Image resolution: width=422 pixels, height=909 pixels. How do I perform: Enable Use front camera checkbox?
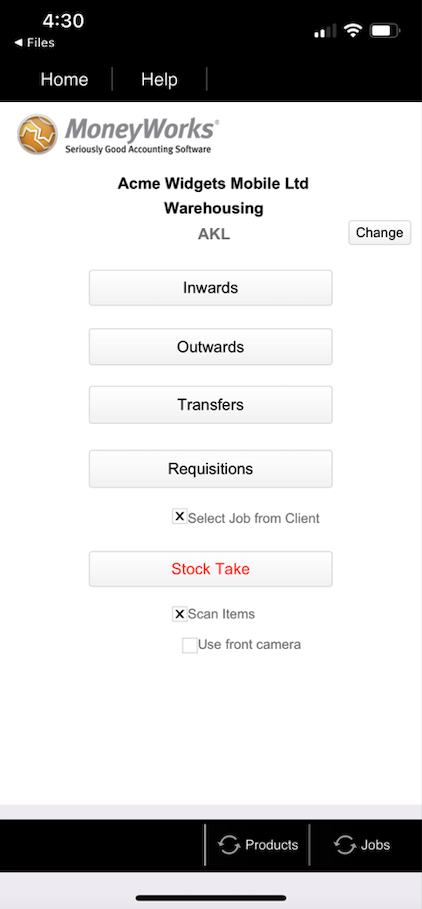(190, 645)
